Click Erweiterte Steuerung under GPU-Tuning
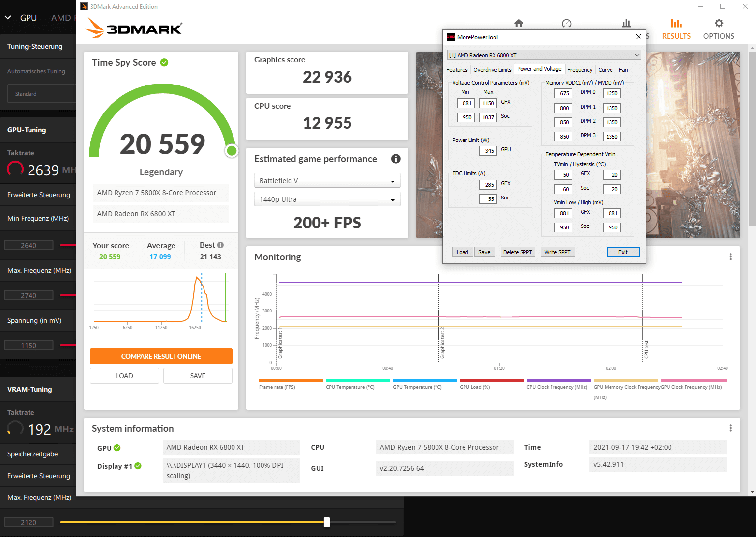Viewport: 756px width, 537px height. (x=39, y=195)
